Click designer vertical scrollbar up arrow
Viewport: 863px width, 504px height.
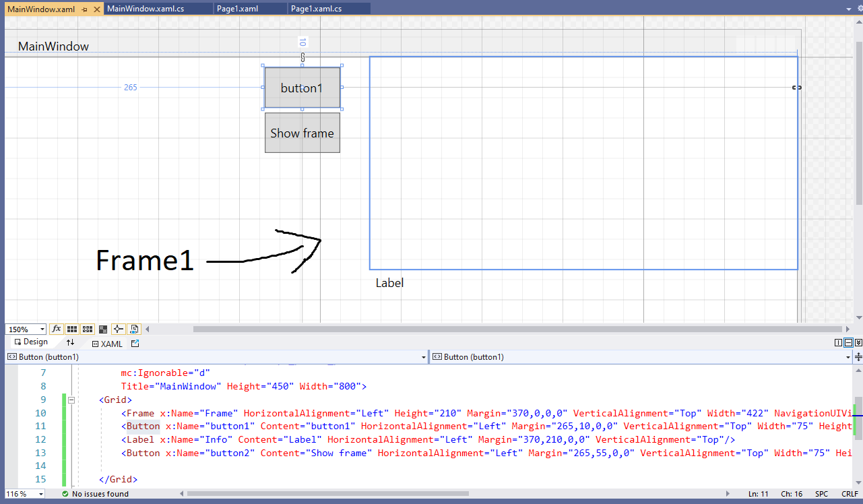click(x=859, y=22)
